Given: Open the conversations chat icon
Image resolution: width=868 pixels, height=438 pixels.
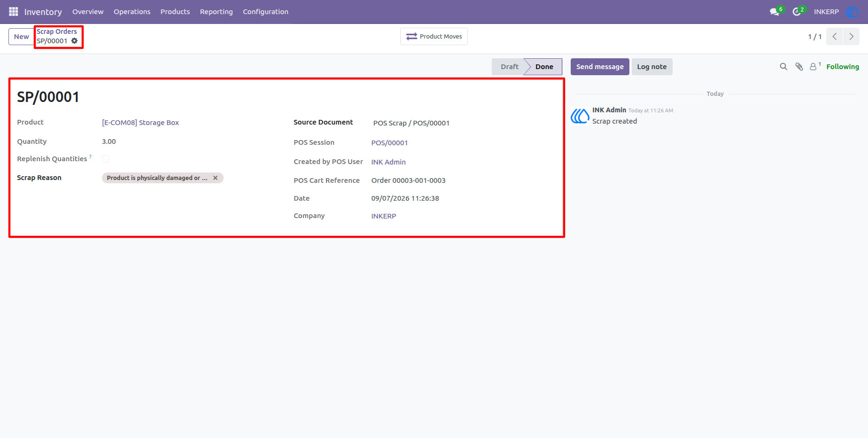Looking at the screenshot, I should 775,12.
